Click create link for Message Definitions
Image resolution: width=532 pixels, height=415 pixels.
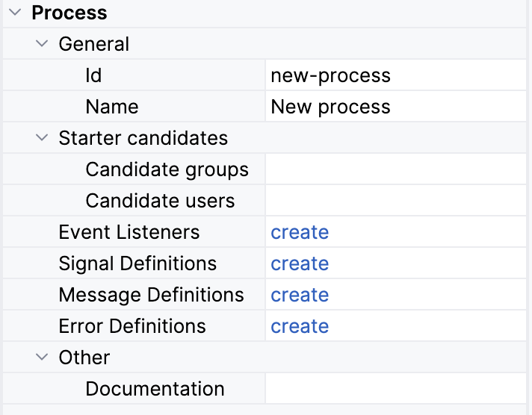click(x=300, y=295)
